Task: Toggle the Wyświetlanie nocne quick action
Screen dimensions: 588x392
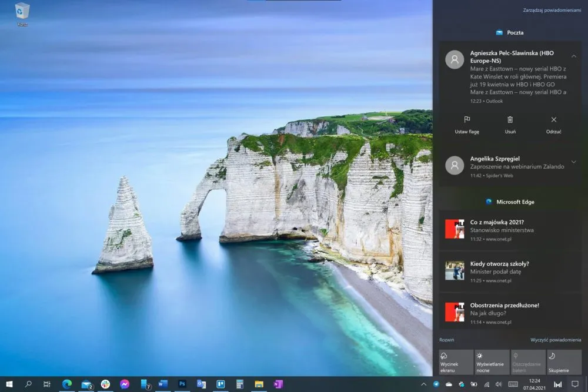Action: tap(492, 362)
